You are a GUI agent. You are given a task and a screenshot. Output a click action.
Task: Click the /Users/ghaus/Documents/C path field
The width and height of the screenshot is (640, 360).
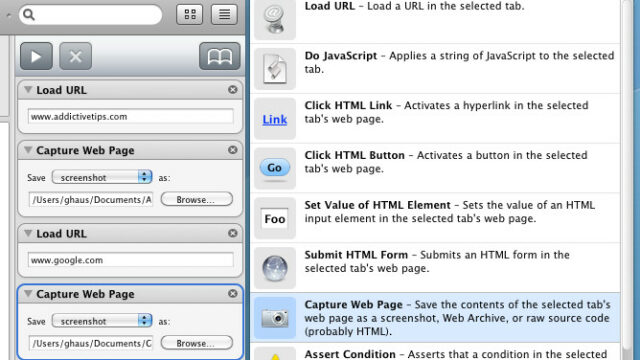[x=91, y=343]
